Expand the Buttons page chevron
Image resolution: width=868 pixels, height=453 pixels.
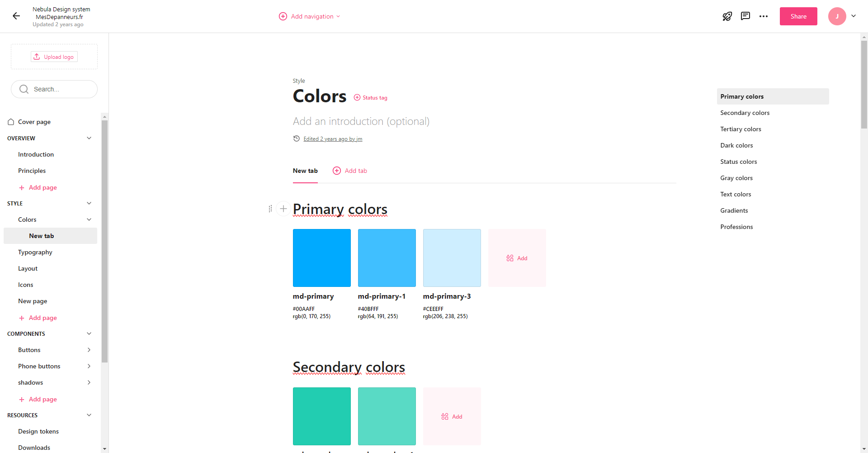tap(89, 350)
